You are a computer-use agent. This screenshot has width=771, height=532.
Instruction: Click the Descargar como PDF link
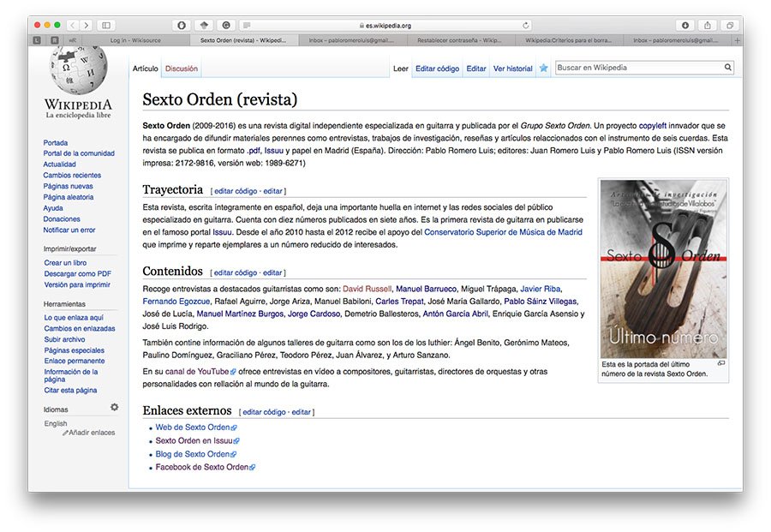pyautogui.click(x=77, y=274)
